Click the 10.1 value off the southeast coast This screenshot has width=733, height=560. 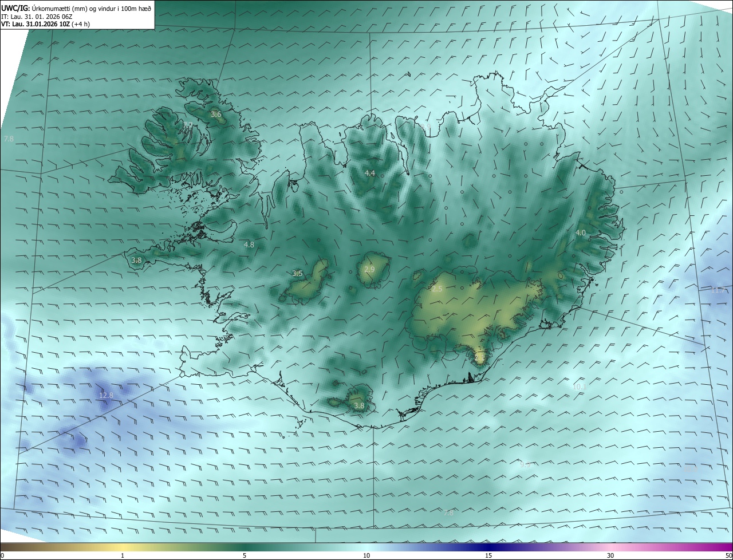coord(580,387)
